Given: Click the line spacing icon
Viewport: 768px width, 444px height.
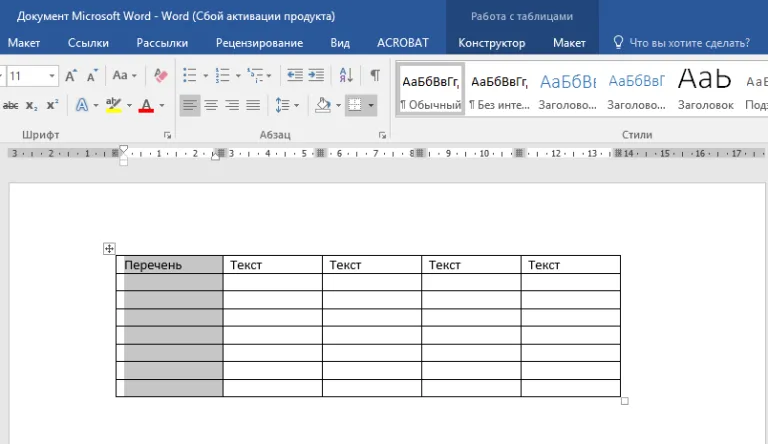Looking at the screenshot, I should pyautogui.click(x=282, y=105).
